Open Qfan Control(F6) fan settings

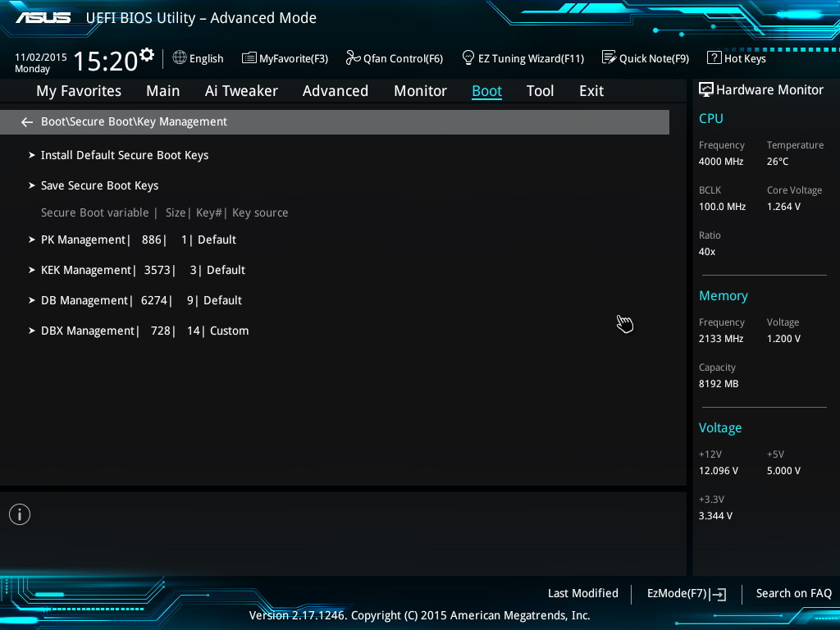point(395,58)
